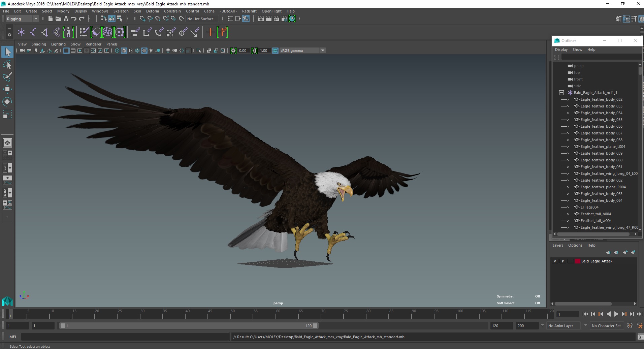Click the Save Scene icon
The width and height of the screenshot is (644, 349).
pos(66,19)
